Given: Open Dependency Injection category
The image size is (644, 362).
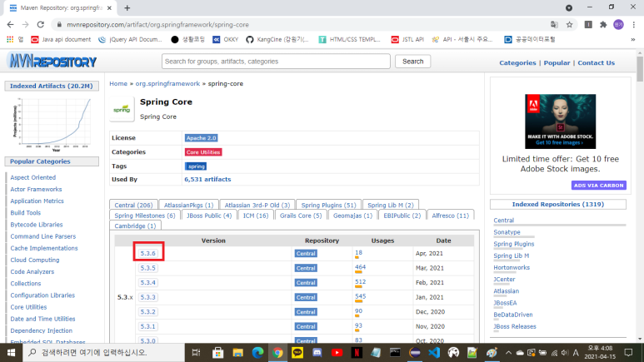Looking at the screenshot, I should 41,330.
